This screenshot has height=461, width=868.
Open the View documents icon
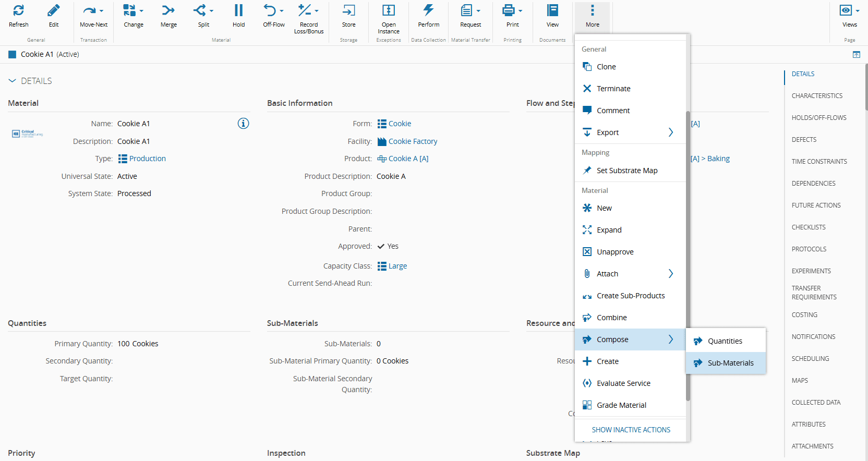(552, 11)
